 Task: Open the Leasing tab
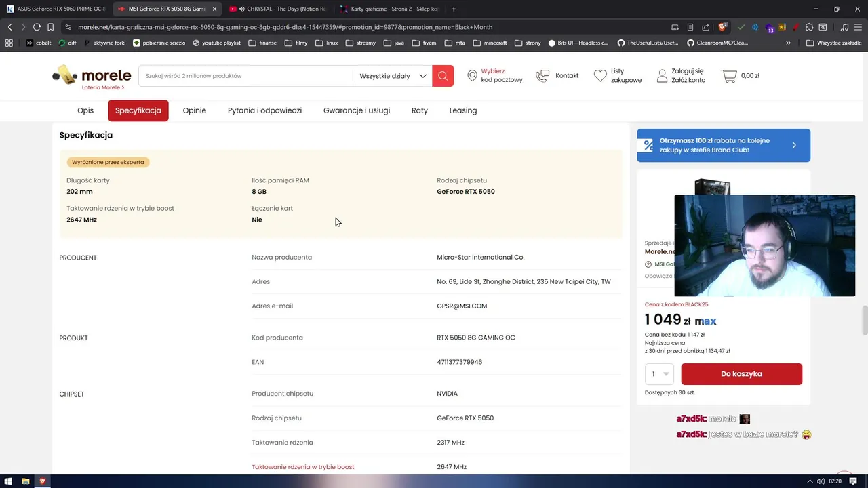point(463,110)
